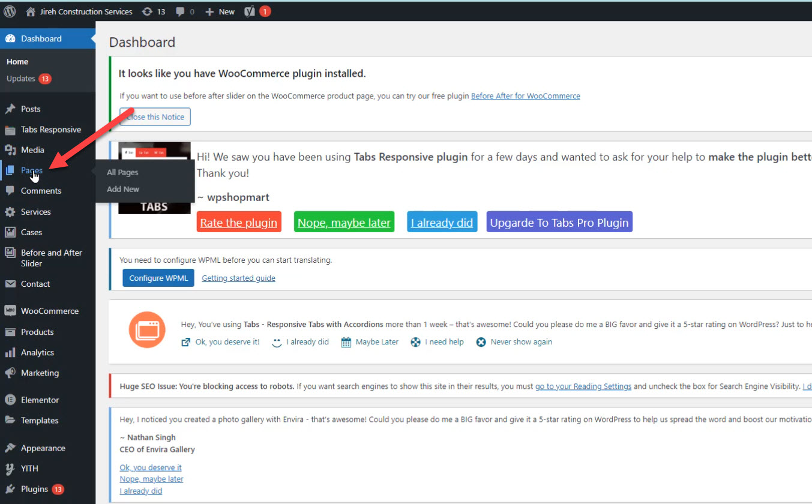
Task: Click the Tabs plugin thumbnail image
Action: click(154, 178)
